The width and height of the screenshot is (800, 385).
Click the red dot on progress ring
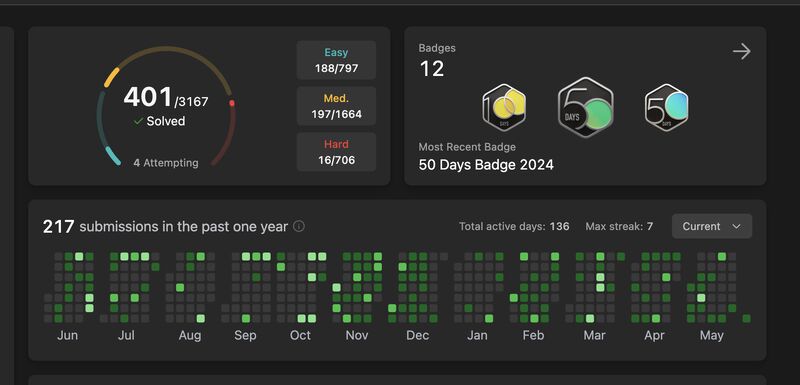[x=232, y=103]
